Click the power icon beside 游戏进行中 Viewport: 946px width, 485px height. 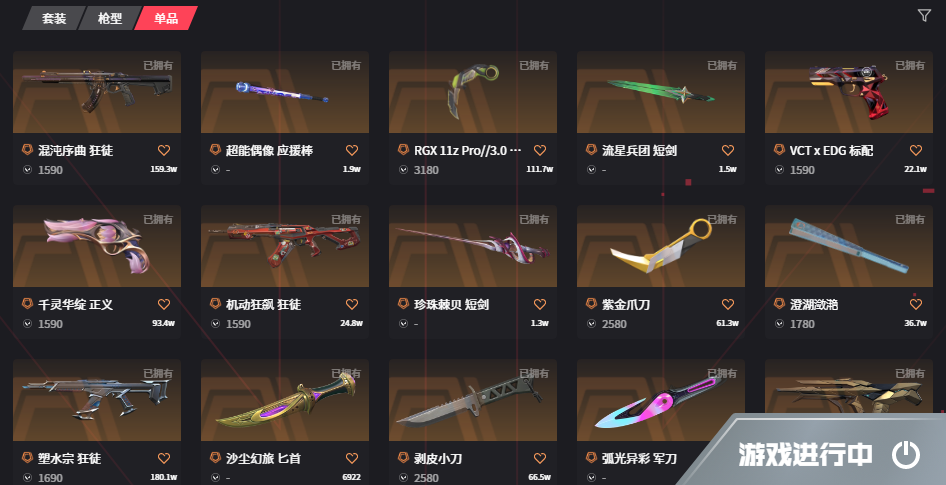coord(906,455)
